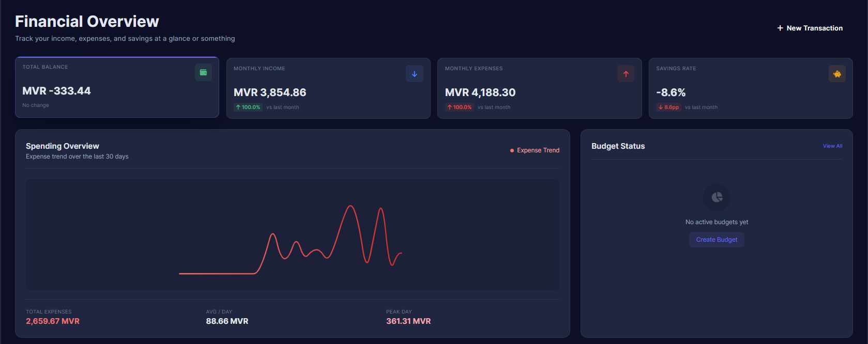
Task: Select the -8.6% savings rate value
Action: [671, 92]
